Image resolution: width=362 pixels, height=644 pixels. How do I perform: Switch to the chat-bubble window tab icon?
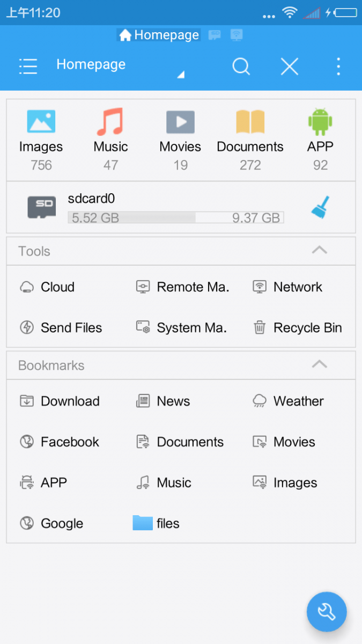tap(215, 35)
